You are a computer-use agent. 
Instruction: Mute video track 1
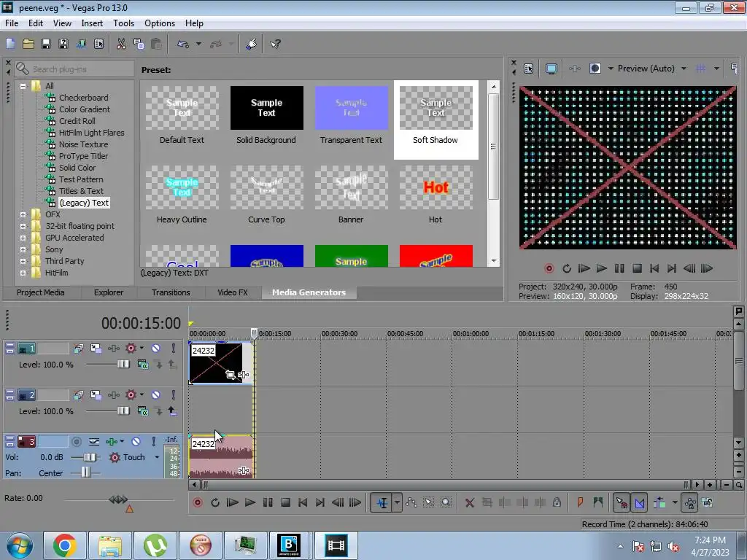[156, 349]
